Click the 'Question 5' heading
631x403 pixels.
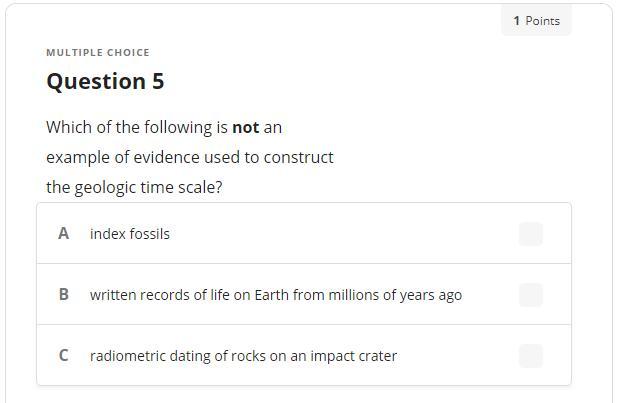105,82
